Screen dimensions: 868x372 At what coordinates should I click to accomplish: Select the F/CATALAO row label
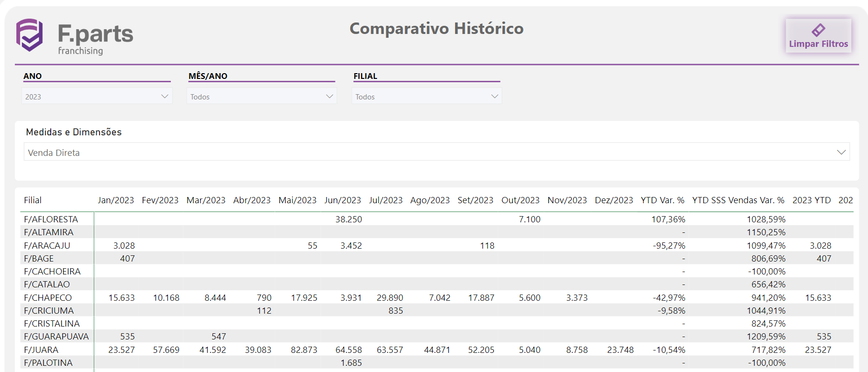coord(47,284)
